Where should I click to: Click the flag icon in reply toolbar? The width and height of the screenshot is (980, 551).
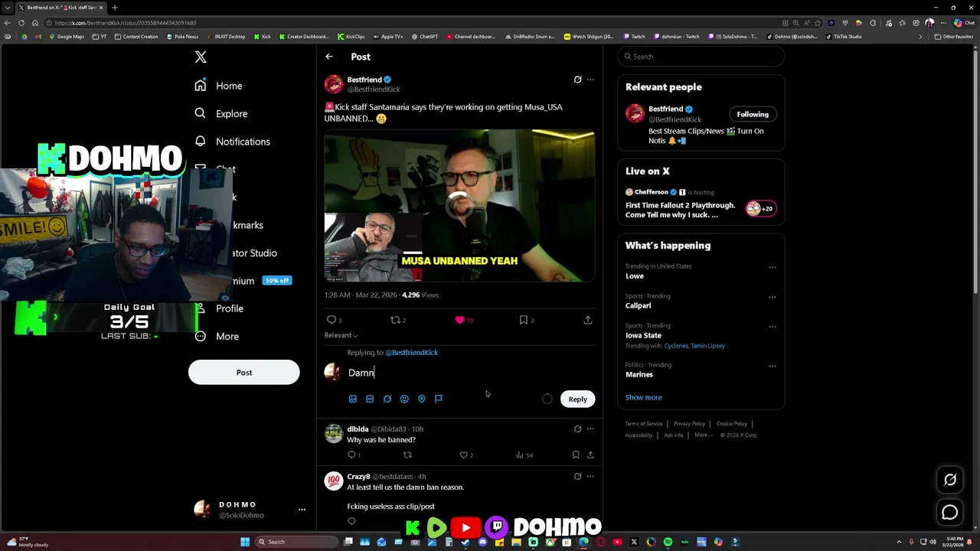[x=439, y=399]
